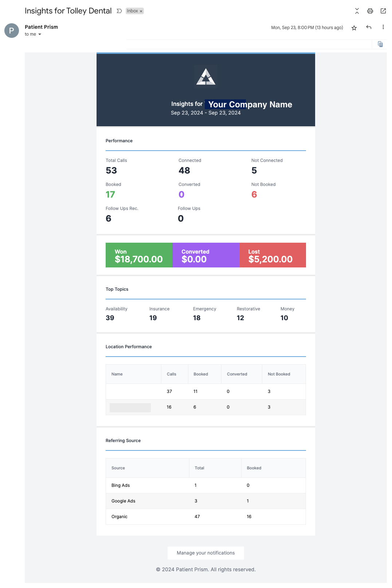Click the copy document icon
Screen dimensions: 392x588
pos(380,44)
